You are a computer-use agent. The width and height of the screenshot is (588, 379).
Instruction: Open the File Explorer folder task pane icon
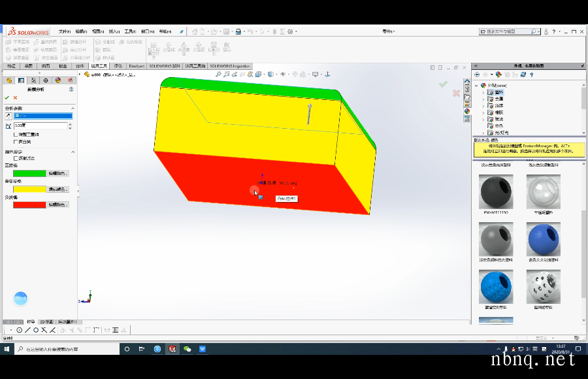pos(467,97)
